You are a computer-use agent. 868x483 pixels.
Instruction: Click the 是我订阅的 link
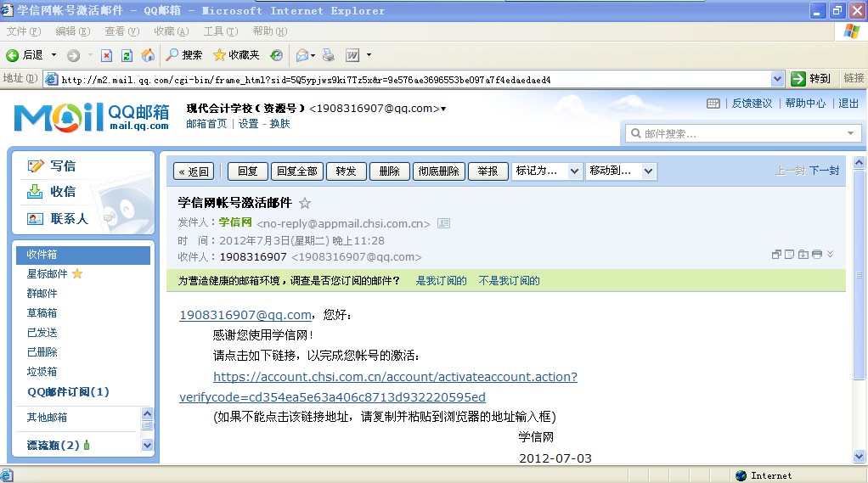(x=441, y=280)
